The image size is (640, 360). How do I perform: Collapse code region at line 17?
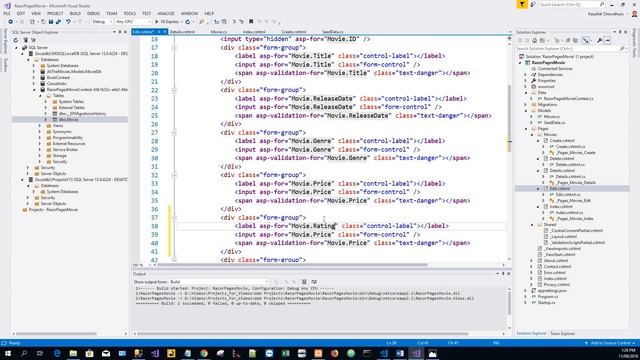(174, 48)
